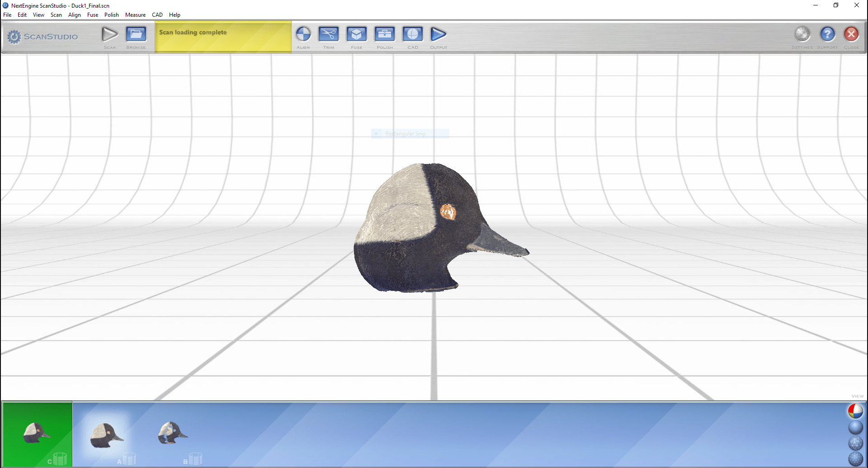Open the Edit menu
The height and width of the screenshot is (468, 868).
pyautogui.click(x=22, y=15)
